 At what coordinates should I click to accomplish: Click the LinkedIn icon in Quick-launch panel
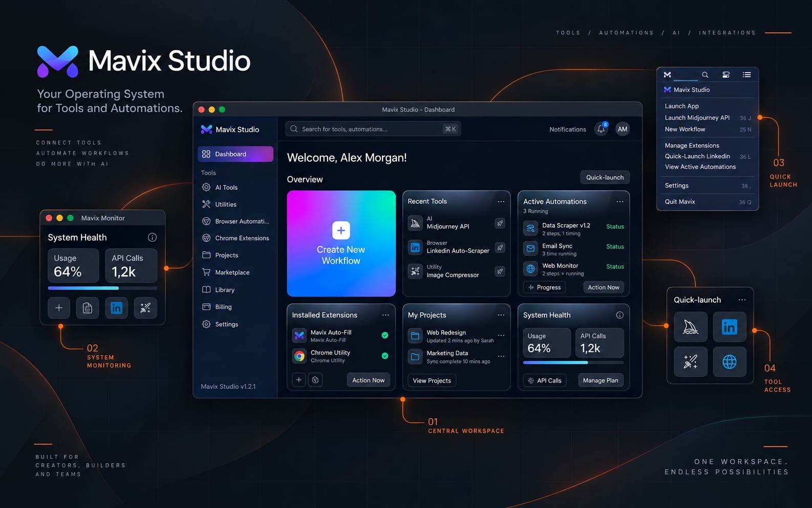[x=730, y=327]
